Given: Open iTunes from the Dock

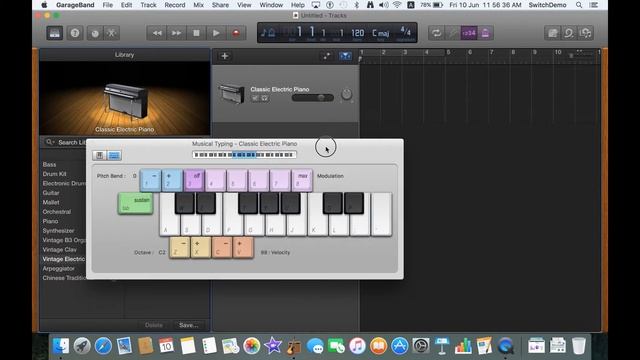Looking at the screenshot, I should [357, 346].
